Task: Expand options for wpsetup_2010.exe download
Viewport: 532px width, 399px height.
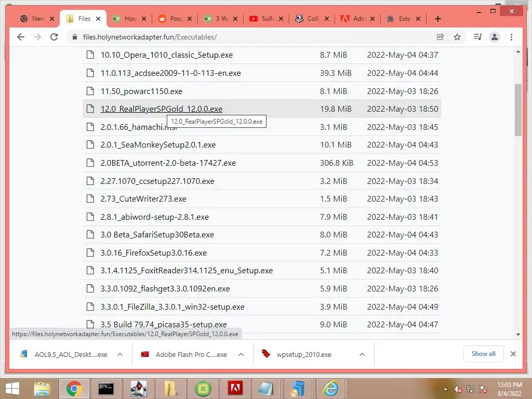Action: (362, 354)
